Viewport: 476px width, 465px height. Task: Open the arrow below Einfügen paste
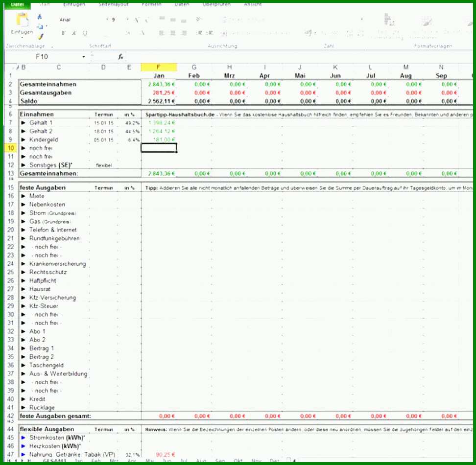(x=22, y=37)
